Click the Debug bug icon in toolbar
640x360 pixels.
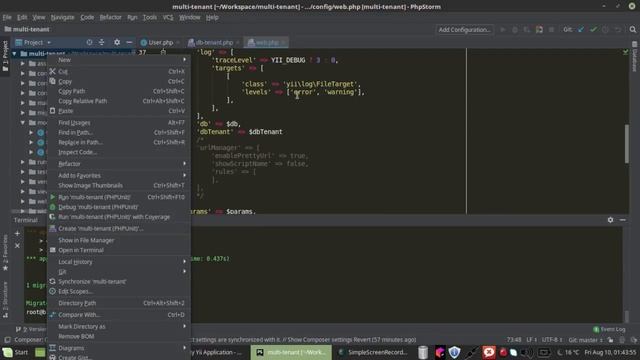[515, 29]
